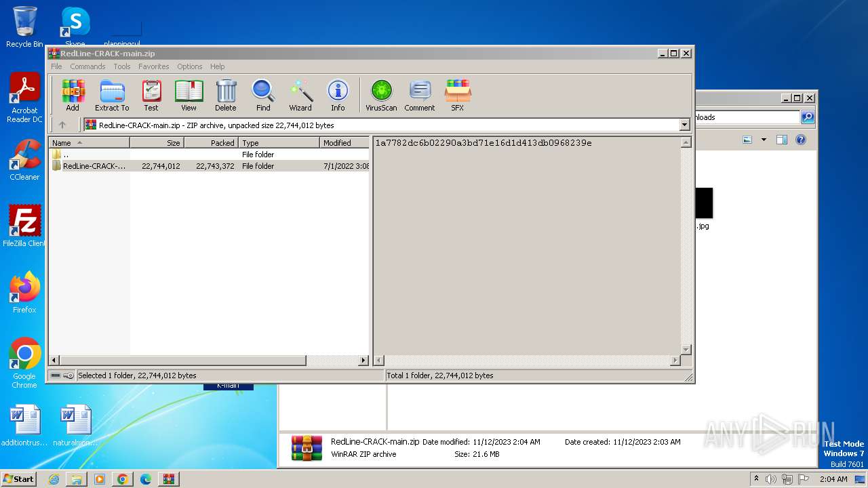868x488 pixels.
Task: Open the media player taskbar icon
Action: click(100, 479)
